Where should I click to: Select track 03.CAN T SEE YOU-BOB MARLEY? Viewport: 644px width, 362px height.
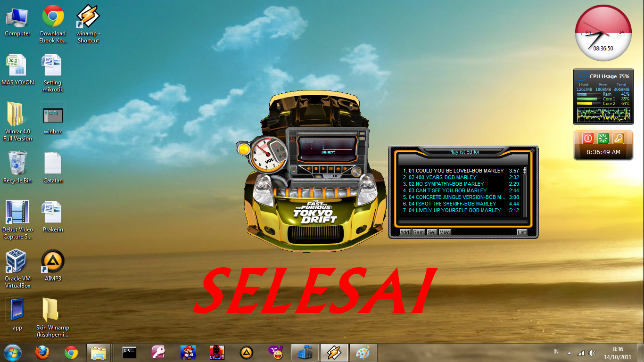coord(461,190)
